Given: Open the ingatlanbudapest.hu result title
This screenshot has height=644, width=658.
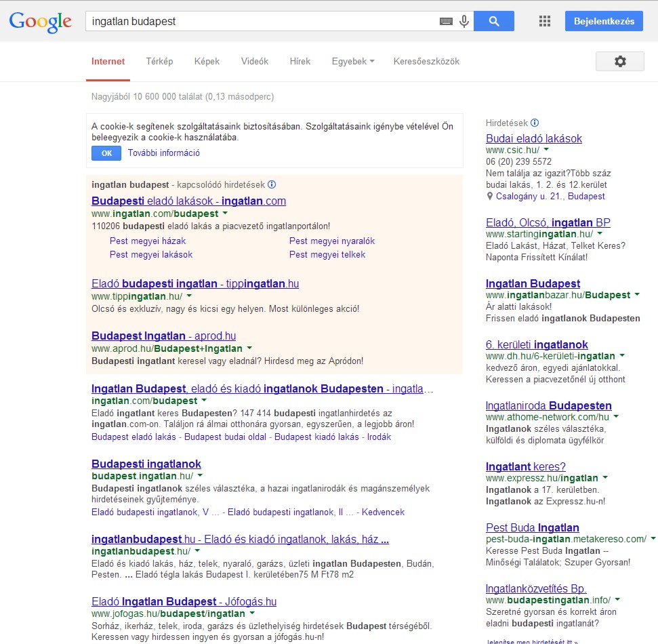Looking at the screenshot, I should coord(240,539).
